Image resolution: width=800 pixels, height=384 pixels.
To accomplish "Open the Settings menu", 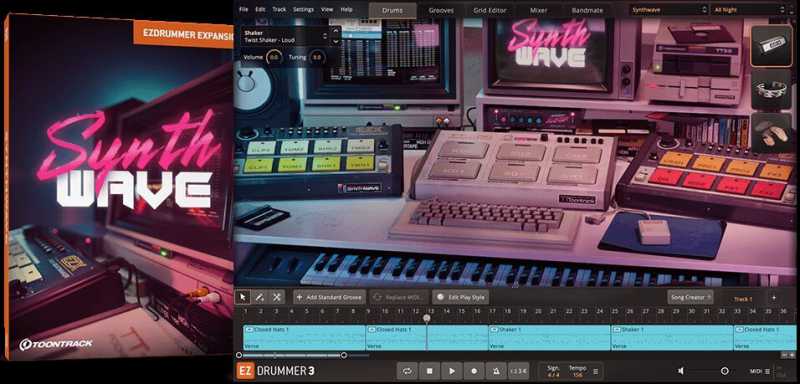I will 304,10.
